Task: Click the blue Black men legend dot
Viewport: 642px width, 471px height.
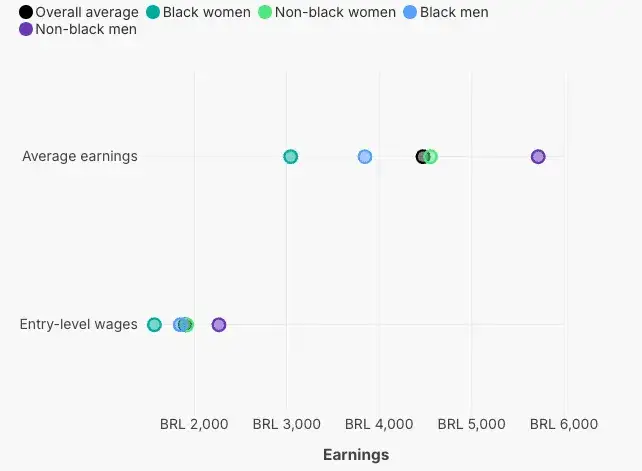Action: coord(410,12)
